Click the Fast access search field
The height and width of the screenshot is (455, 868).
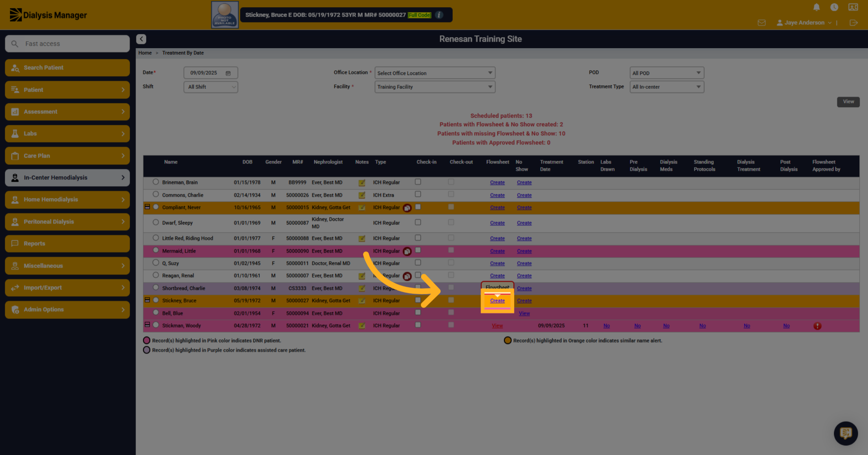tap(67, 44)
